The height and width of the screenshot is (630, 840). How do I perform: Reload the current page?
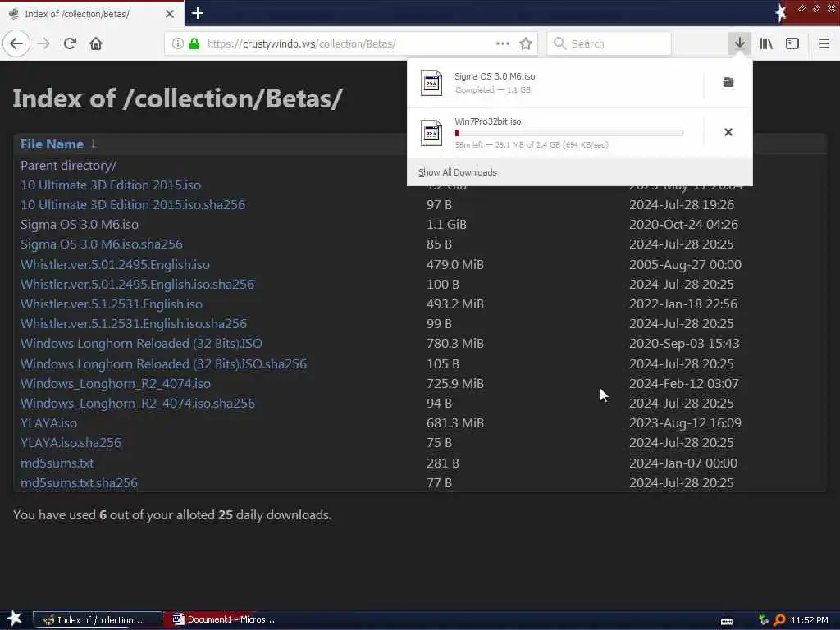pos(70,43)
